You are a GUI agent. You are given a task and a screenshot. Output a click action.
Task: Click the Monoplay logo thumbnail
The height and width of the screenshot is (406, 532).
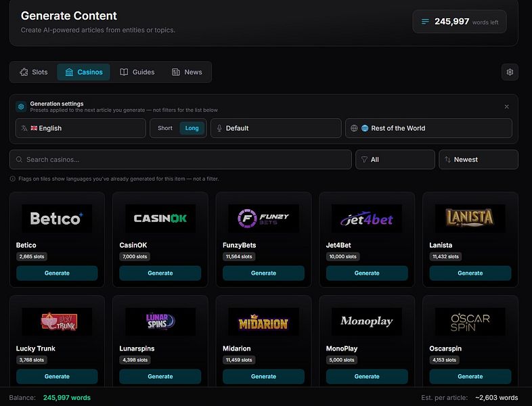coord(367,321)
